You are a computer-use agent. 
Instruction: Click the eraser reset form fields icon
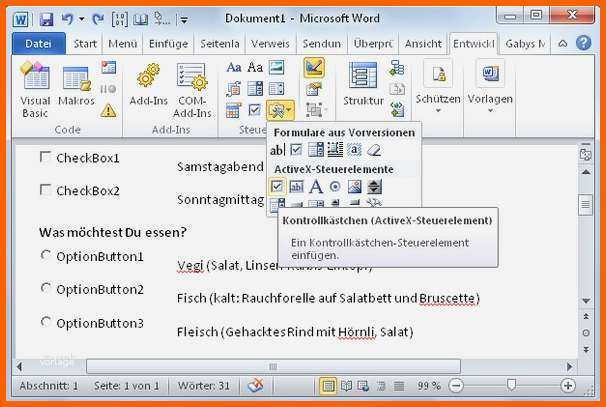pyautogui.click(x=374, y=150)
